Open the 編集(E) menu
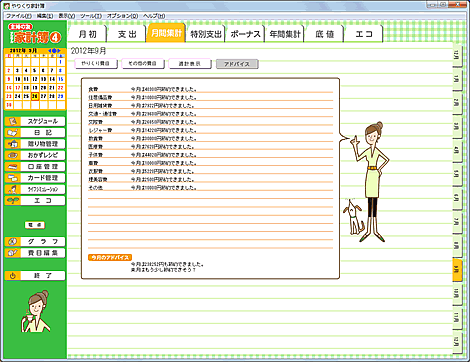470x362 pixels. coord(45,16)
